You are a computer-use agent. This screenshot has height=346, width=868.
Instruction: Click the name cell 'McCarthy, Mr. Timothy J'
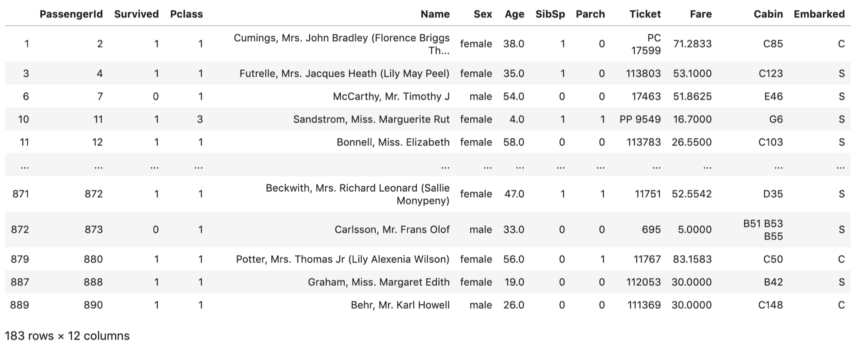click(391, 96)
